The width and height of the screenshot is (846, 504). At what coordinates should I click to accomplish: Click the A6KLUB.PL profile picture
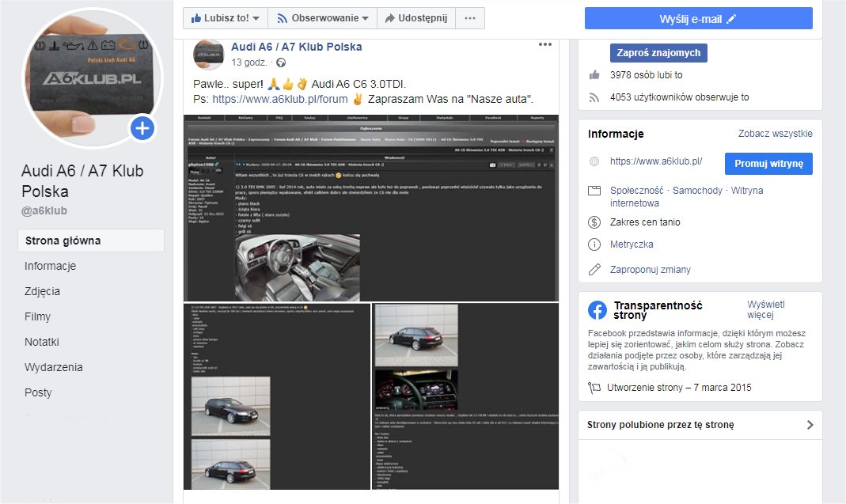[92, 78]
